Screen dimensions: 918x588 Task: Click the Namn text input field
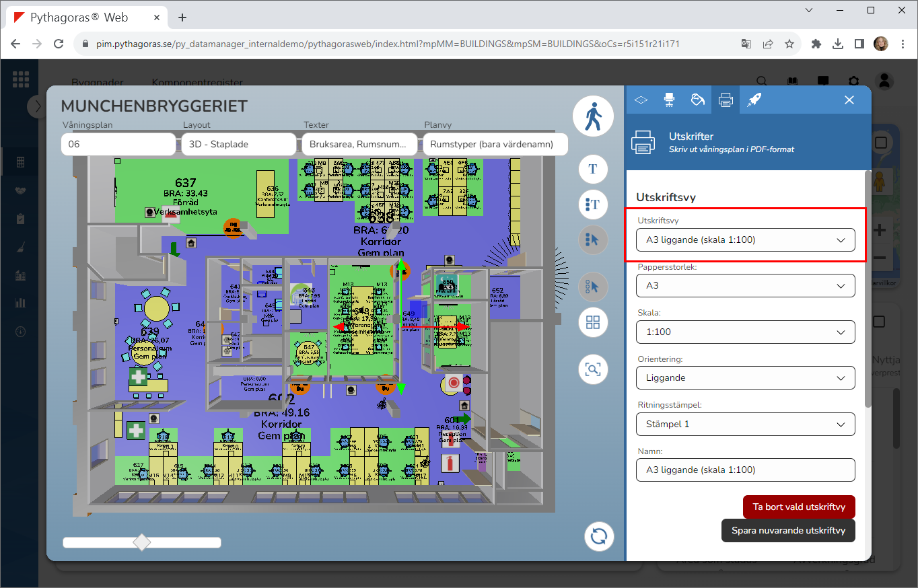[x=745, y=470]
